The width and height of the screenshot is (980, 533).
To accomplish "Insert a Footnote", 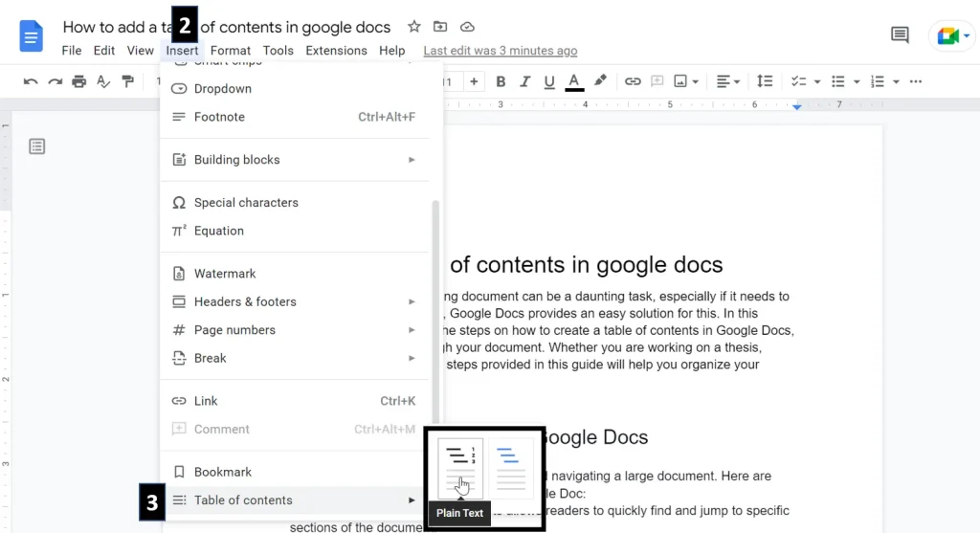I will (295, 117).
